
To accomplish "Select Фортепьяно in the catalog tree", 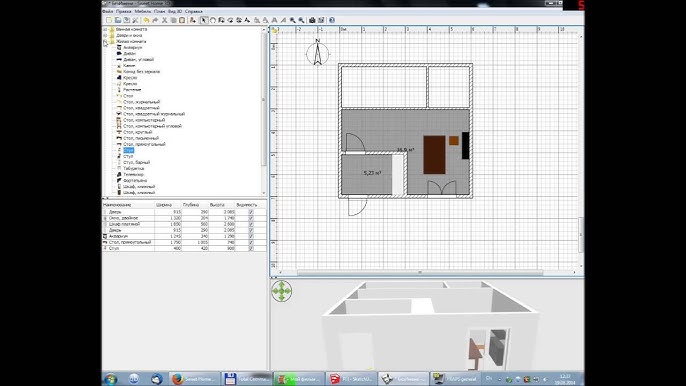I will 135,180.
